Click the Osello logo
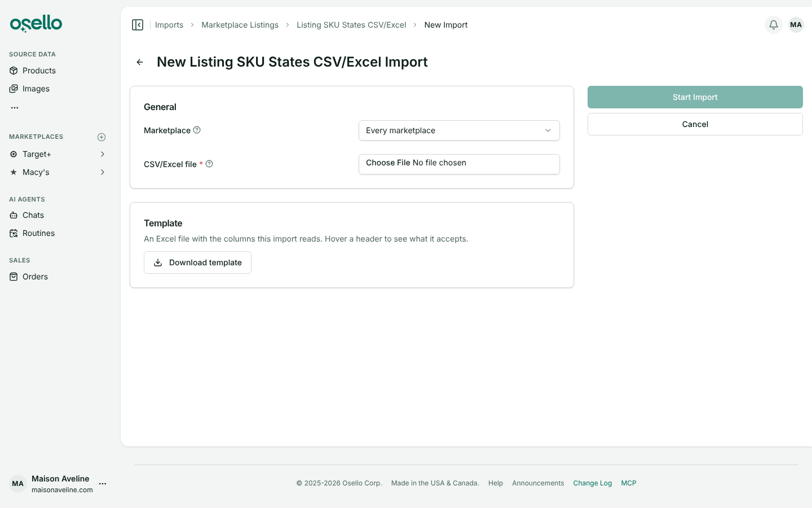Screen dimensions: 812x508 (36, 24)
